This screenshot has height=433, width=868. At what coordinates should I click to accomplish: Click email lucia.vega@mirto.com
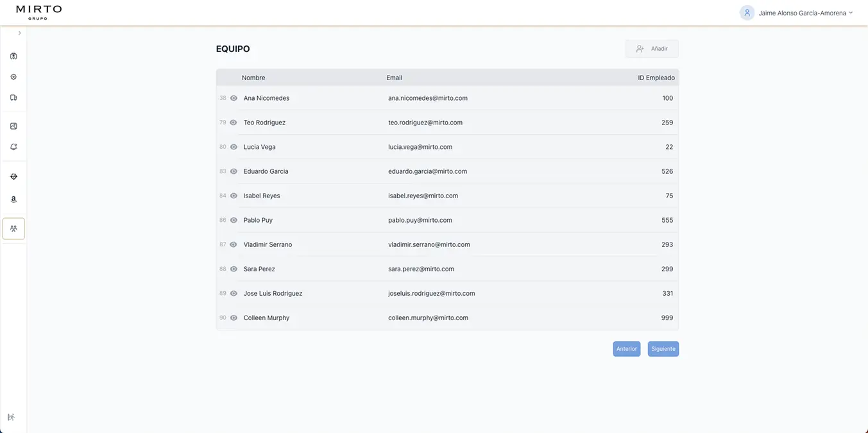(x=420, y=147)
